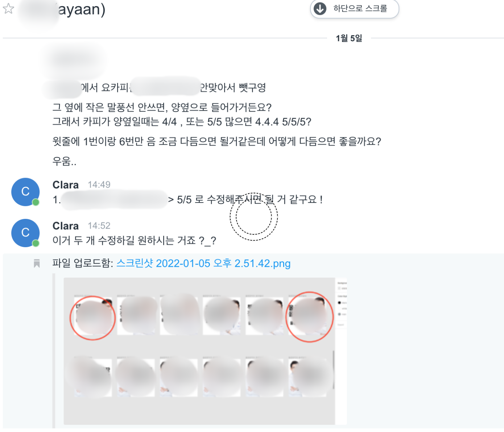504x432 pixels.
Task: Click the conversation title ending in ayaan)
Action: [x=62, y=9]
